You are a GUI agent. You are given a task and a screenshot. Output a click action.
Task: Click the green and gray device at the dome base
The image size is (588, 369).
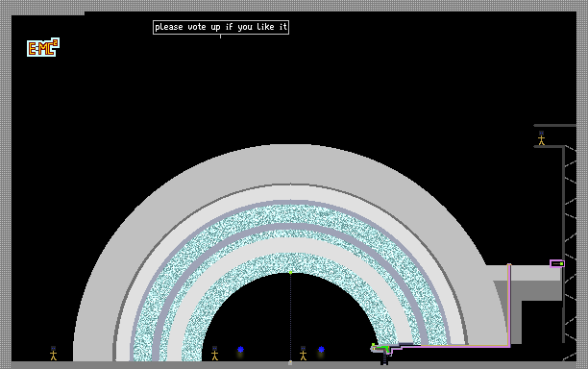tap(381, 349)
